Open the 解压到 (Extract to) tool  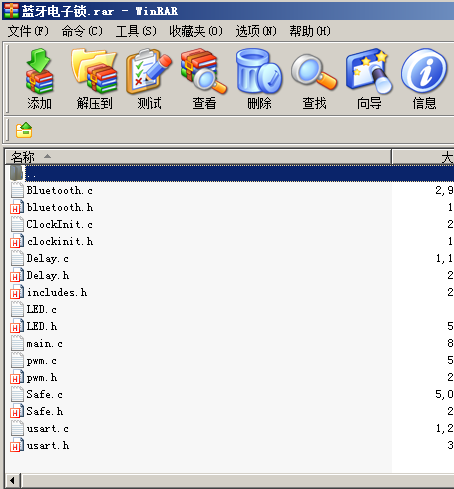point(94,79)
